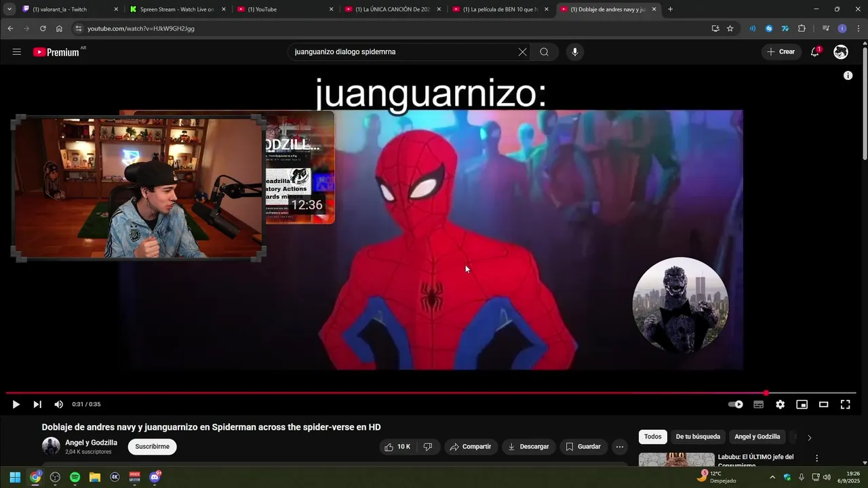Like the video with 10 K likes
This screenshot has width=868, height=488.
pyautogui.click(x=397, y=447)
